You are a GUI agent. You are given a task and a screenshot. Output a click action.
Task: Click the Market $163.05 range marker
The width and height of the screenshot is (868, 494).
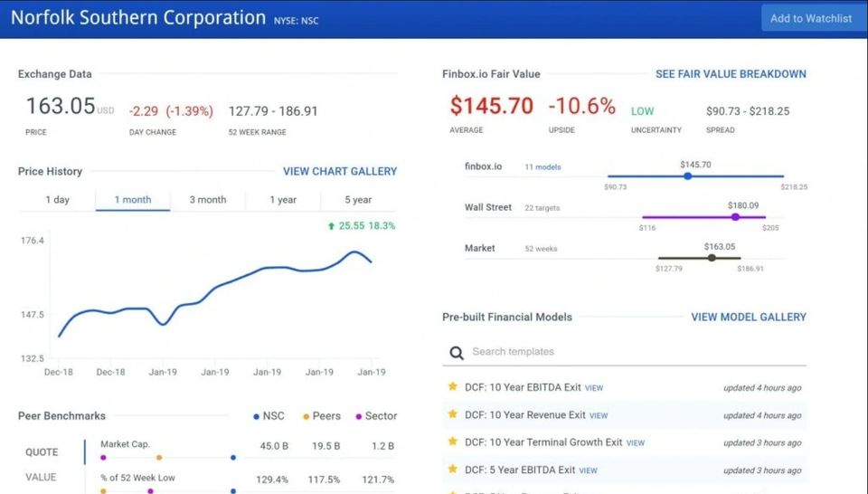click(x=712, y=258)
